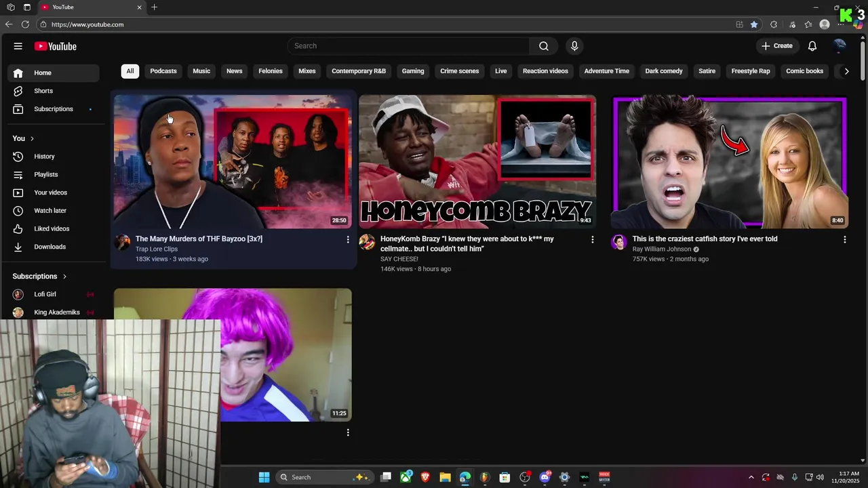Open the Windows Start menu
Image resolution: width=868 pixels, height=488 pixels.
tap(264, 477)
